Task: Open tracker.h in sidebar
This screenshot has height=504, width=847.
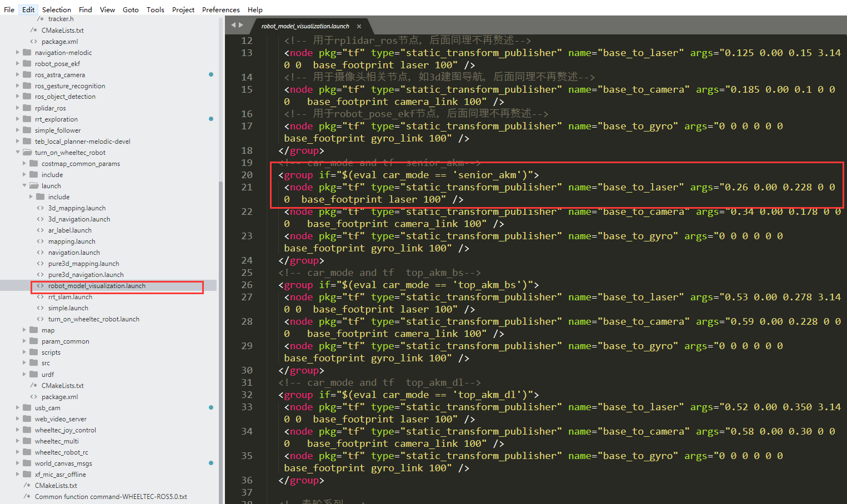Action: [x=61, y=19]
